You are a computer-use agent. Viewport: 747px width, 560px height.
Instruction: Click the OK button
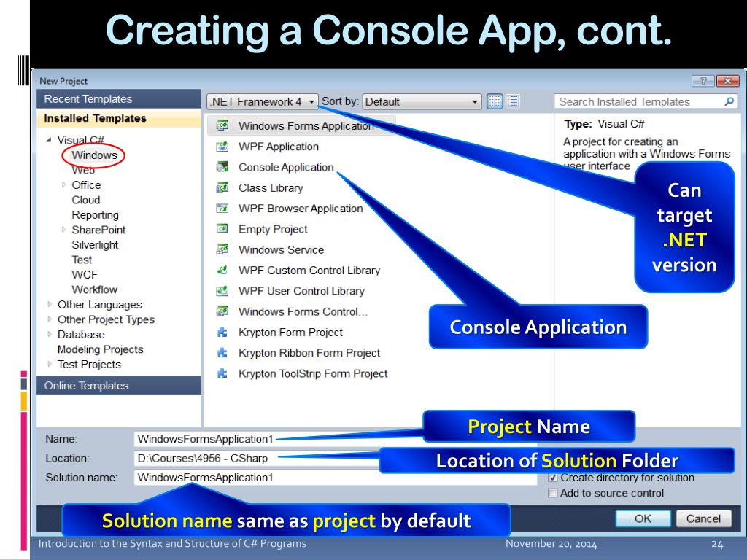tap(643, 518)
